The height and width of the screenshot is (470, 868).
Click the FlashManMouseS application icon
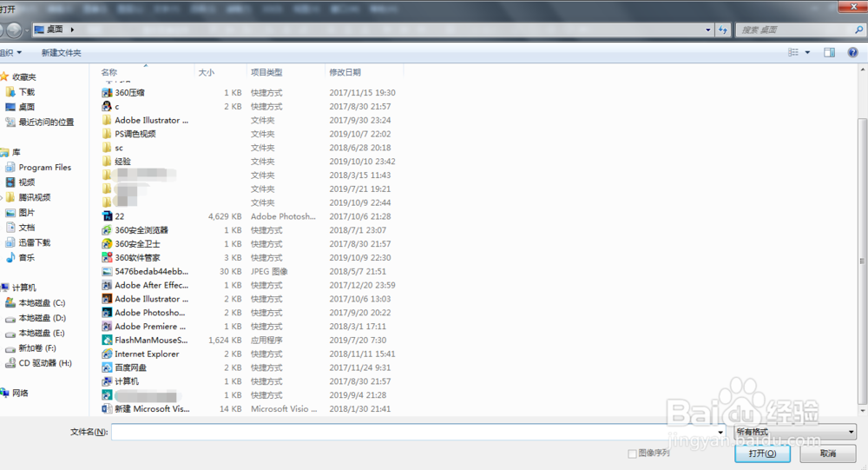pos(107,340)
